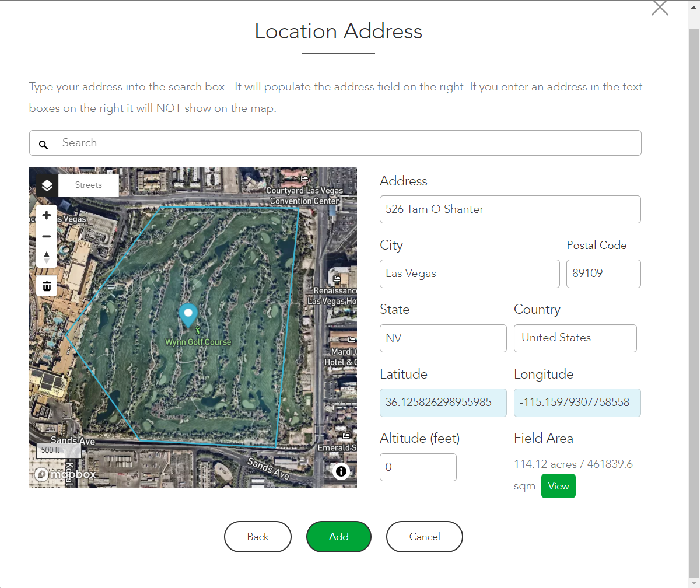Click the Longitude value field
Image resolution: width=700 pixels, height=588 pixels.
tap(577, 402)
